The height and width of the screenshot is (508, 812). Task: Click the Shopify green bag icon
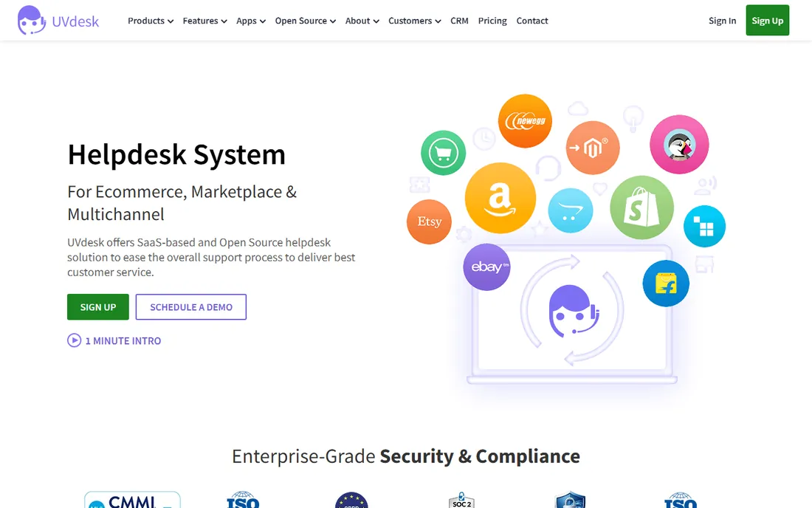(642, 207)
